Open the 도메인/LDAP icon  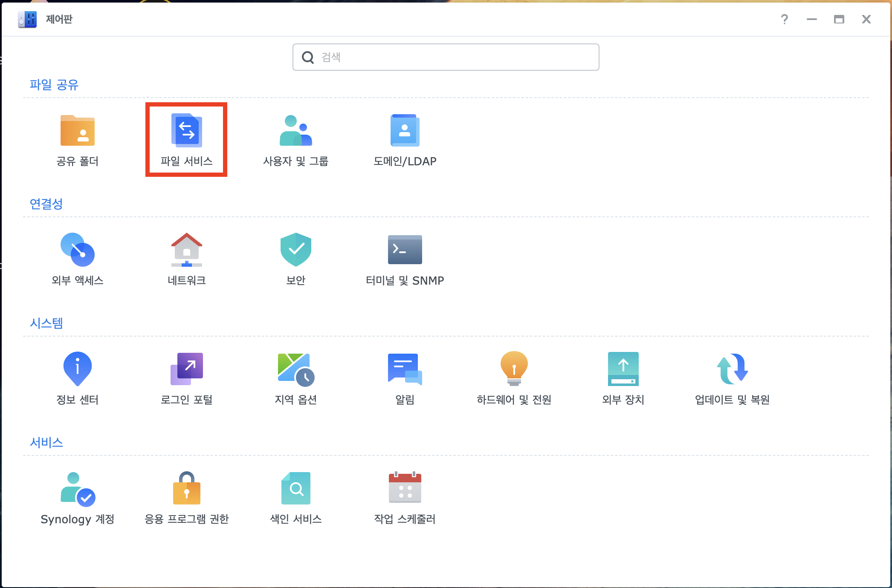pos(405,131)
